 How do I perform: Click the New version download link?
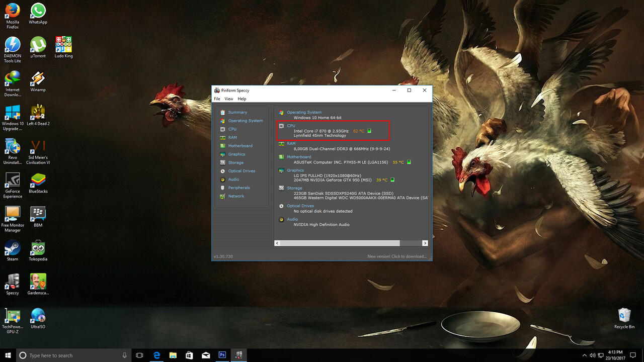pos(396,256)
